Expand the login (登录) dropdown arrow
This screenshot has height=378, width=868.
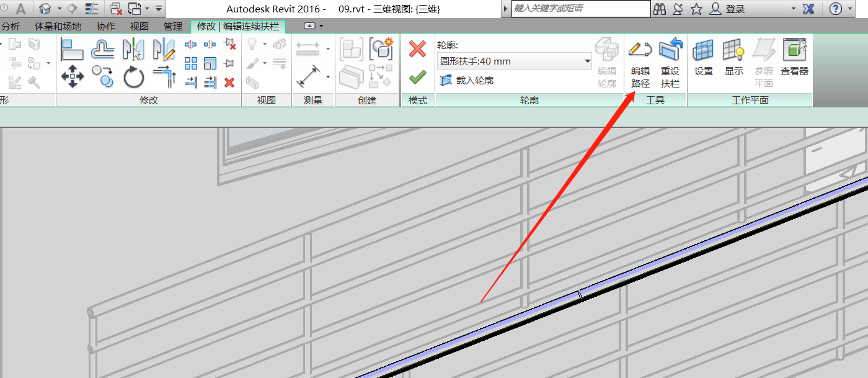click(794, 9)
